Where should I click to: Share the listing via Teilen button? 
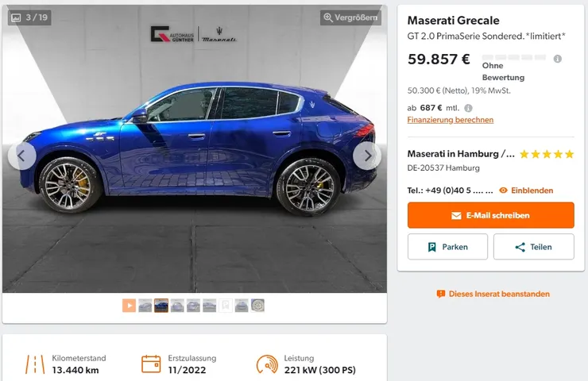click(x=534, y=247)
